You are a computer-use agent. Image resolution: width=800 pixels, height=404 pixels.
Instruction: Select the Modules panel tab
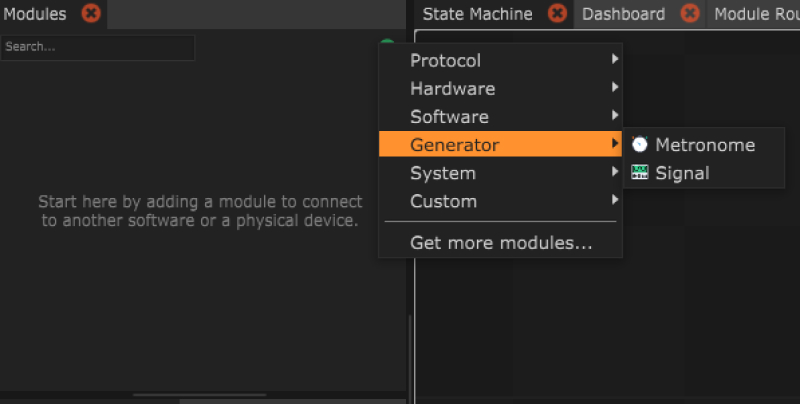[x=35, y=14]
